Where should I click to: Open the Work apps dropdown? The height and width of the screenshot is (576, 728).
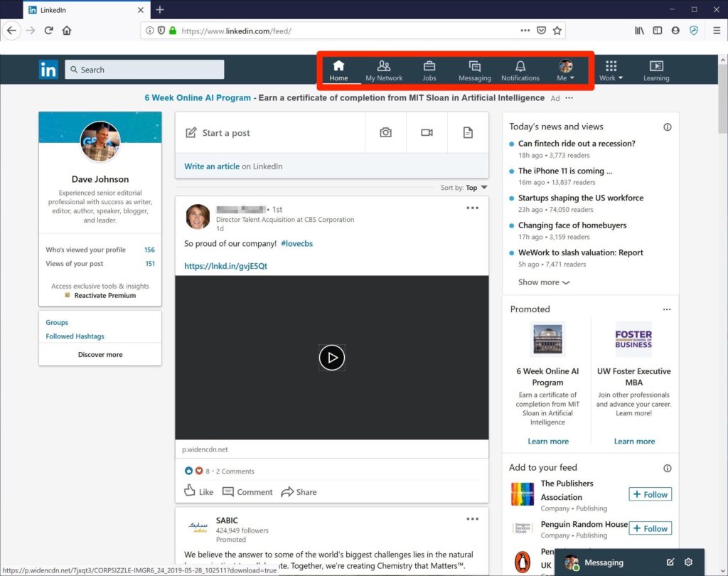611,70
